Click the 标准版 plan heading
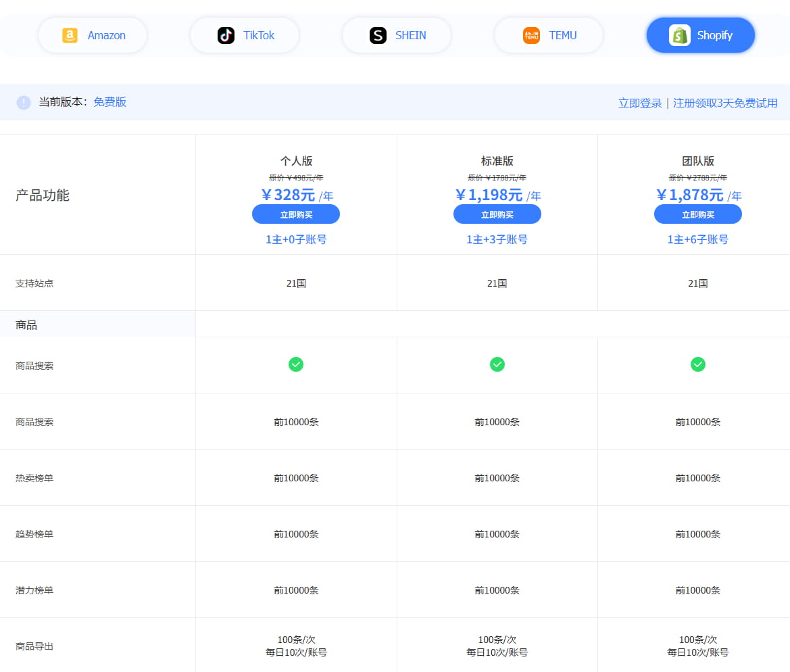This screenshot has height=672, width=790. tap(497, 161)
